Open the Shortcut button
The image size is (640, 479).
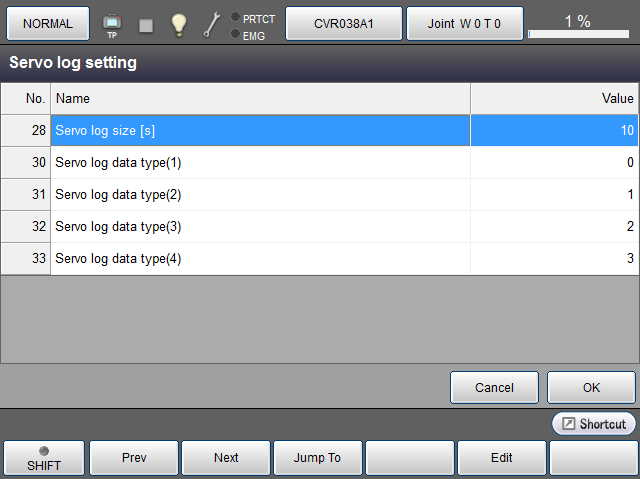point(594,424)
